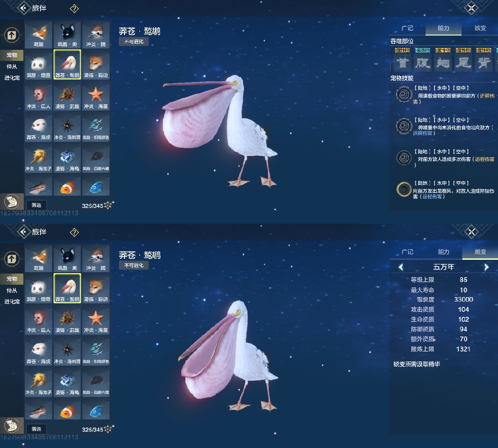Open the star-gear icon beside 326/345 in the upper screenshot
This screenshot has height=448, width=498.
pyautogui.click(x=108, y=206)
